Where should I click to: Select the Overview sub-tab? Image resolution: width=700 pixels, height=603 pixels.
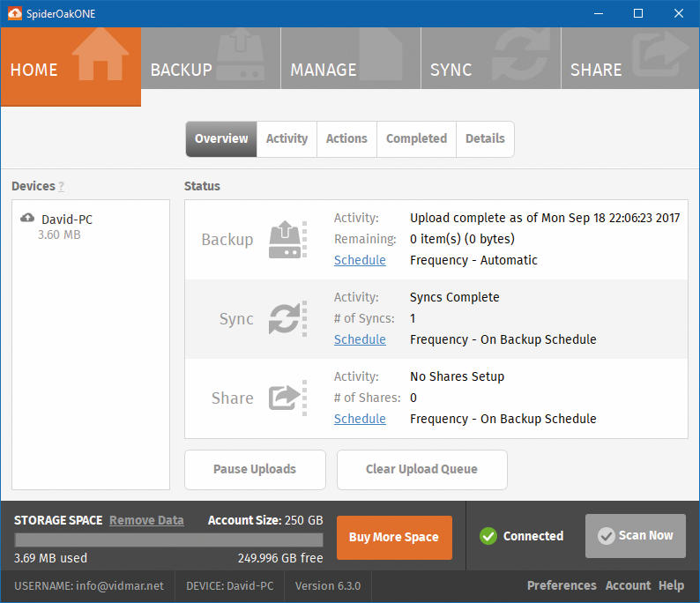(221, 138)
